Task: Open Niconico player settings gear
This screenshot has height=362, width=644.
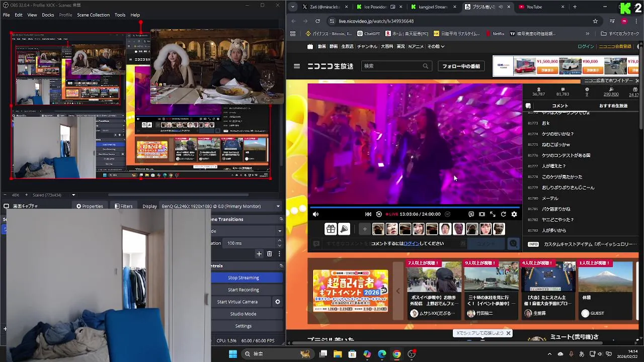Action: (x=514, y=214)
